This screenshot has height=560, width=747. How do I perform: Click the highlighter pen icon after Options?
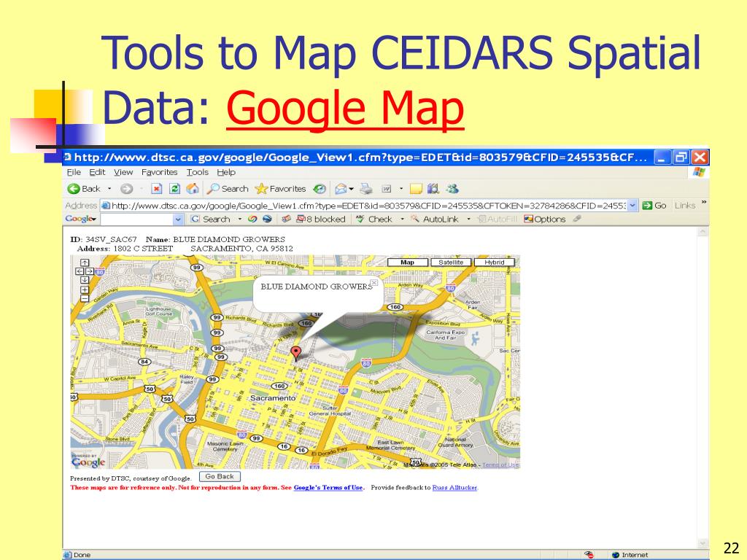pos(578,219)
